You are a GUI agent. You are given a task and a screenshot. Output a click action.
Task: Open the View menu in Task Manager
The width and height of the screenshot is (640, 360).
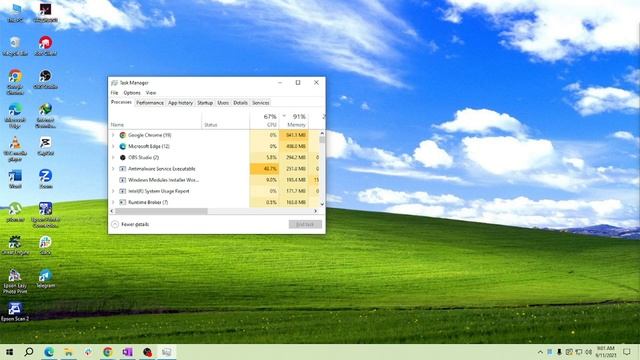(x=151, y=93)
